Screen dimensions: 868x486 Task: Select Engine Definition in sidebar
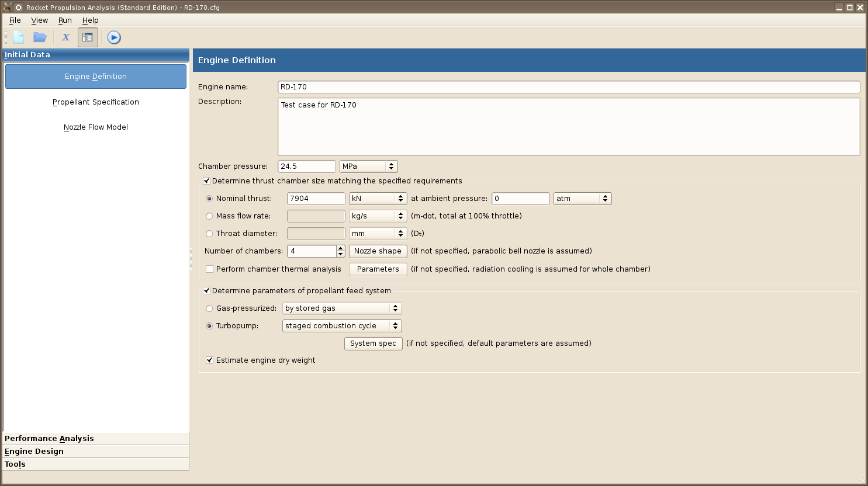[x=96, y=77]
